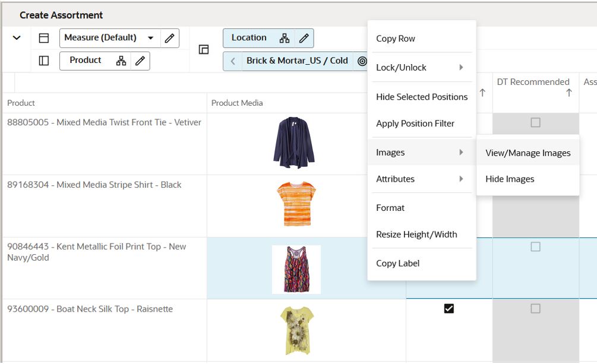The height and width of the screenshot is (364, 597).
Task: Click the Product Media column header
Action: click(237, 103)
